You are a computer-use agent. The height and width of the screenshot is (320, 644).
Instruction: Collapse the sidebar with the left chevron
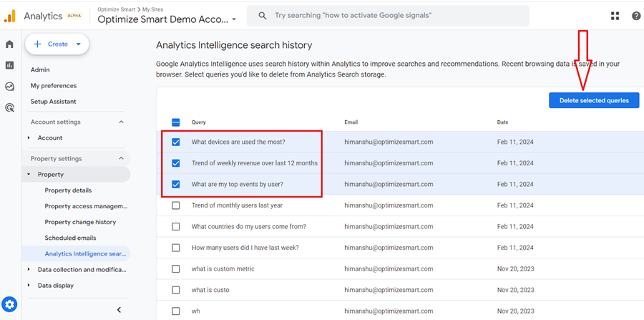point(119,310)
